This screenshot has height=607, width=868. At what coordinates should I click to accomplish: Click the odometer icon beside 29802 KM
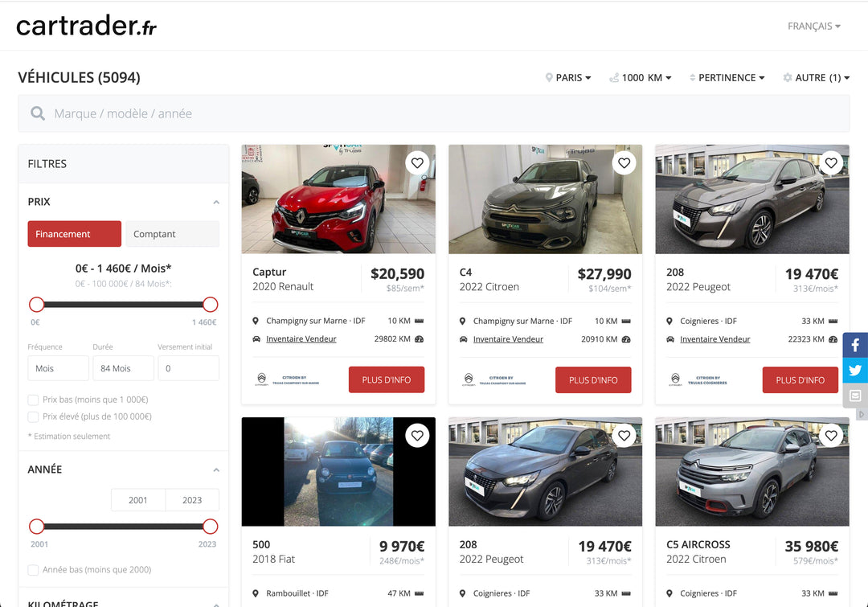point(419,339)
